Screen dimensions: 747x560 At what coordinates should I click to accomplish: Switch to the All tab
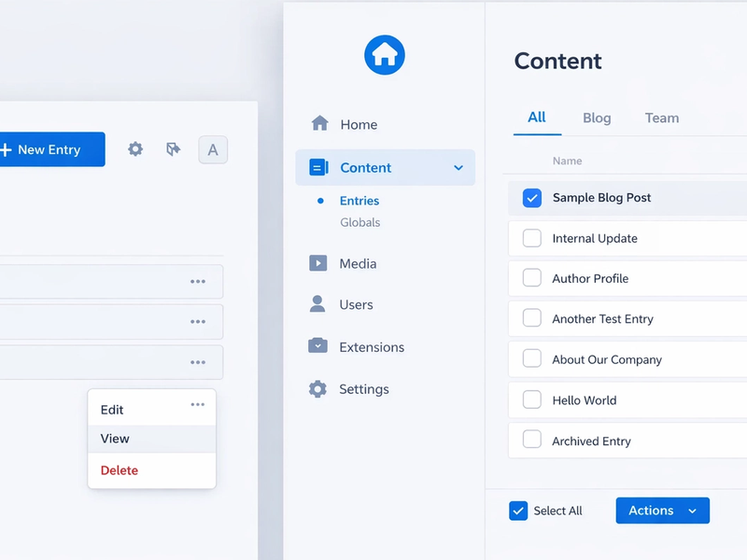pos(537,118)
